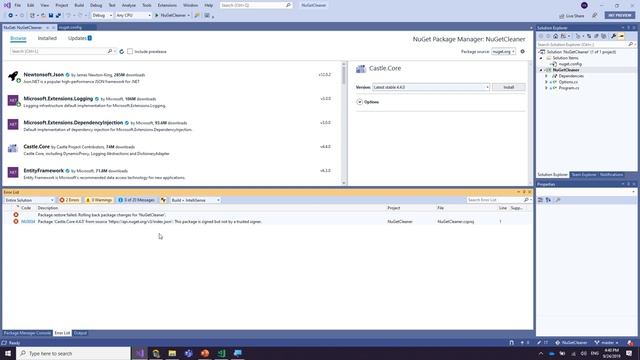Select Newtonsoft.Json package name

tap(44, 75)
